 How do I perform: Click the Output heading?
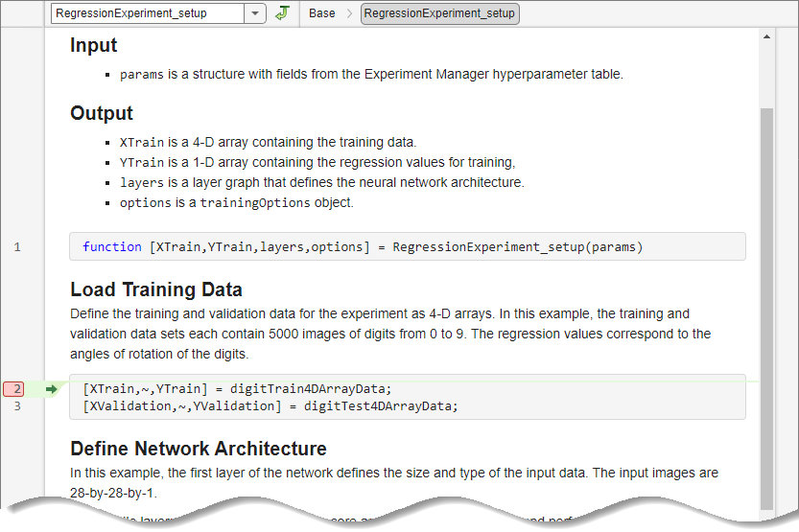tap(102, 113)
